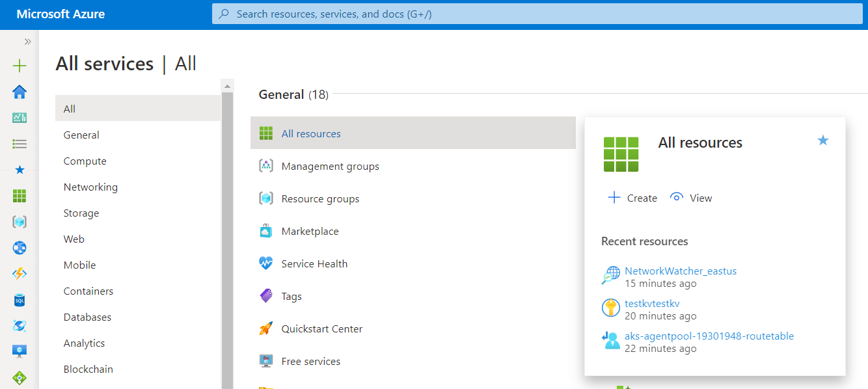Click Create in All resources card
This screenshot has width=868, height=389.
coord(632,198)
